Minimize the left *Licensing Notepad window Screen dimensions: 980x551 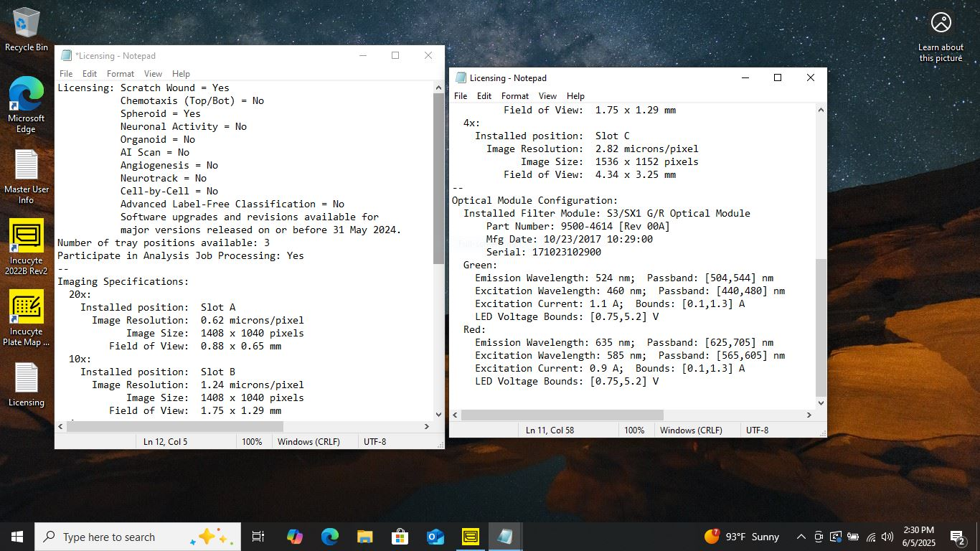click(x=363, y=56)
